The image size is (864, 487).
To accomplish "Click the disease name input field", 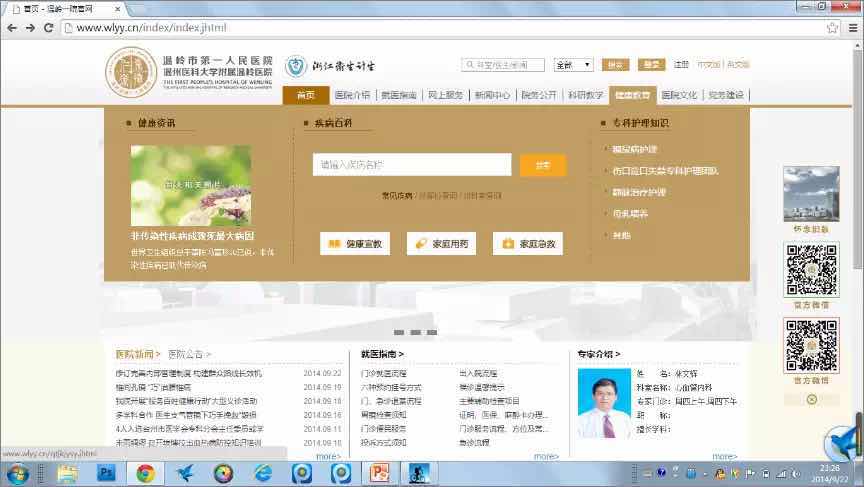I will pyautogui.click(x=411, y=165).
